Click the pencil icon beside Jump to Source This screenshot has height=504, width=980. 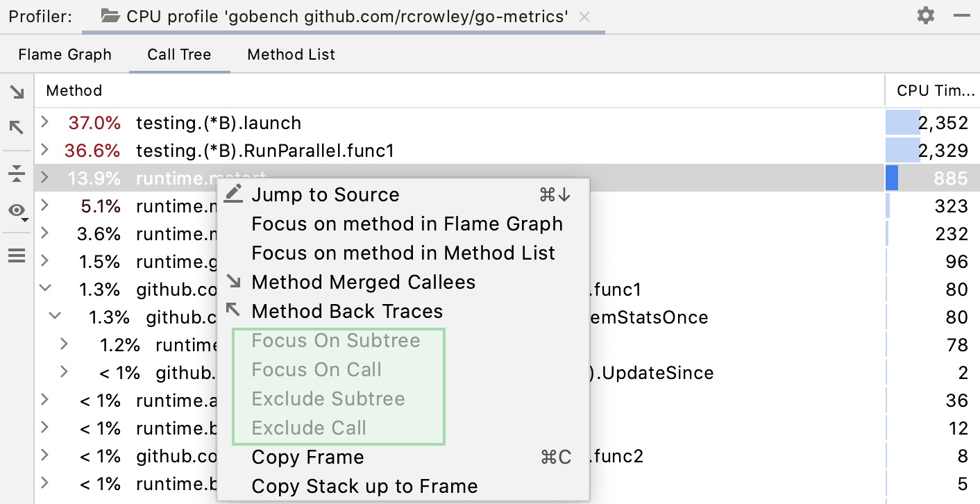pyautogui.click(x=233, y=194)
